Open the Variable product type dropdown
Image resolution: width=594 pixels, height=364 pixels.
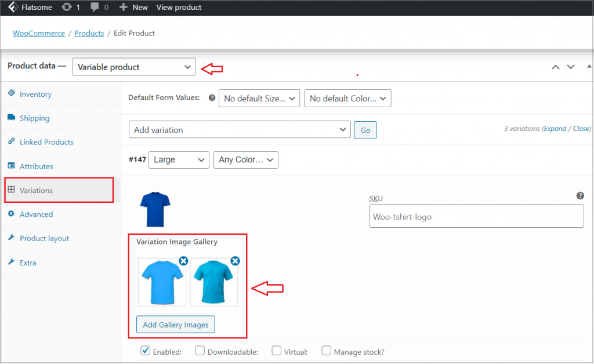(134, 67)
